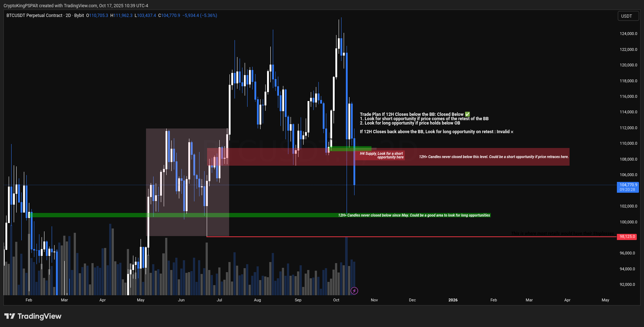Click the green checkmark after Closed Below

(x=467, y=114)
